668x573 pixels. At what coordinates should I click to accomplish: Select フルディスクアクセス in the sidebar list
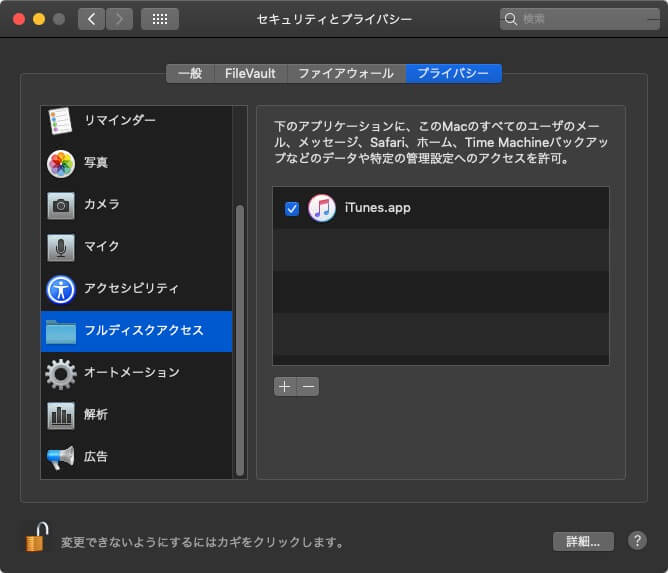[136, 331]
